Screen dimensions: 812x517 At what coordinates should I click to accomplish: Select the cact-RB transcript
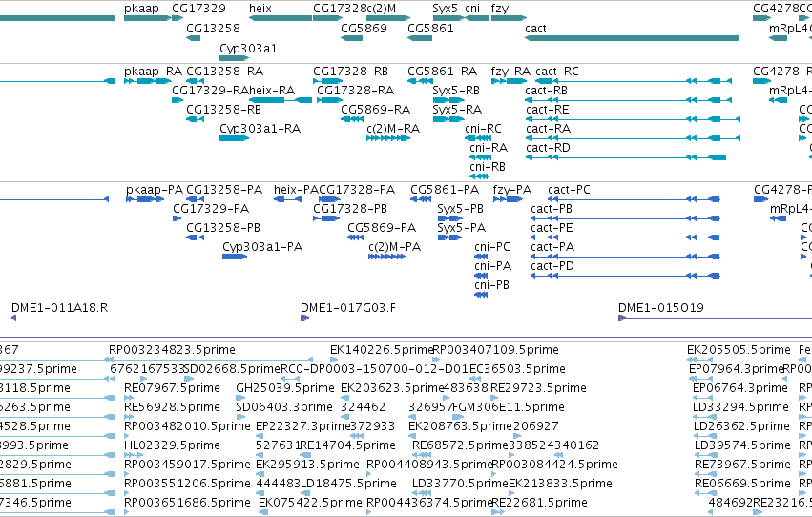tap(628, 100)
